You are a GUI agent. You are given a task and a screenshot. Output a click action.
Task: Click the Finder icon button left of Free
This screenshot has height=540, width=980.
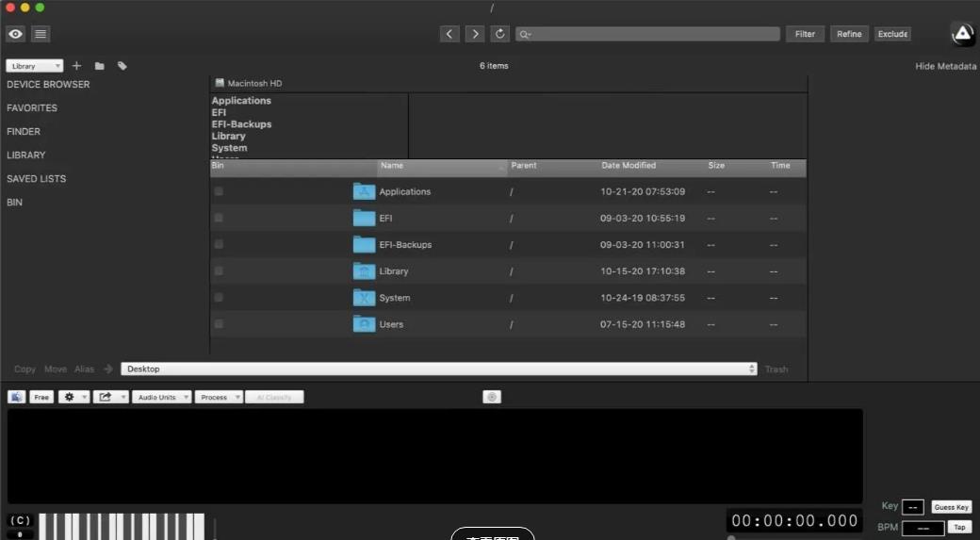click(16, 398)
